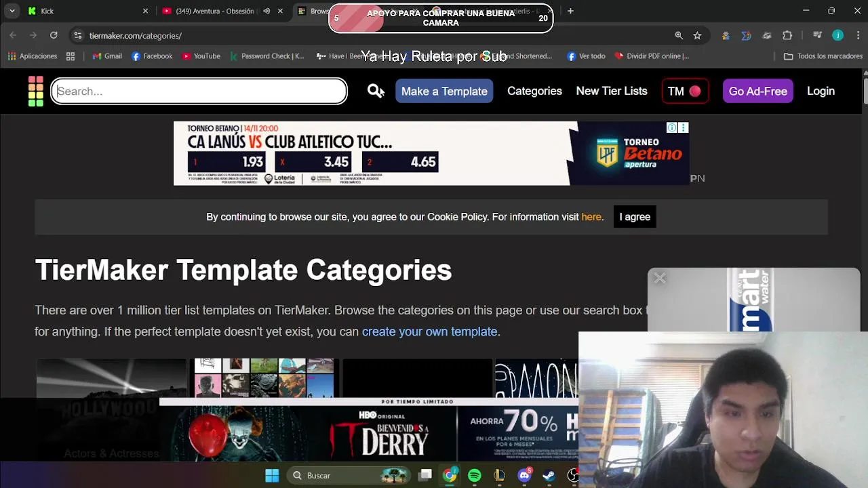This screenshot has width=868, height=488.
Task: Click the TierMaker colorful grid logo
Action: 36,91
